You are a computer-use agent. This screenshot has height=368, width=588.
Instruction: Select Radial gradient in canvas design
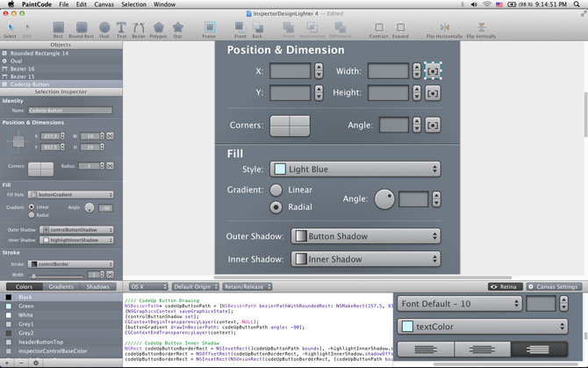pyautogui.click(x=276, y=207)
